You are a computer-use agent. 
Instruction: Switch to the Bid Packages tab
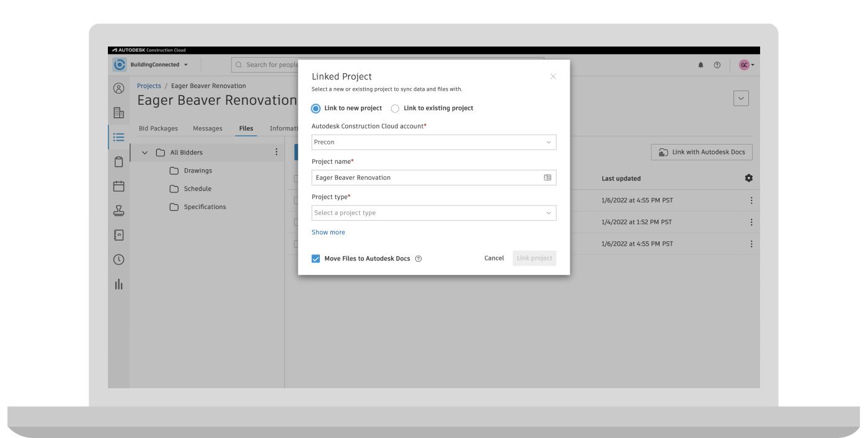tap(158, 128)
